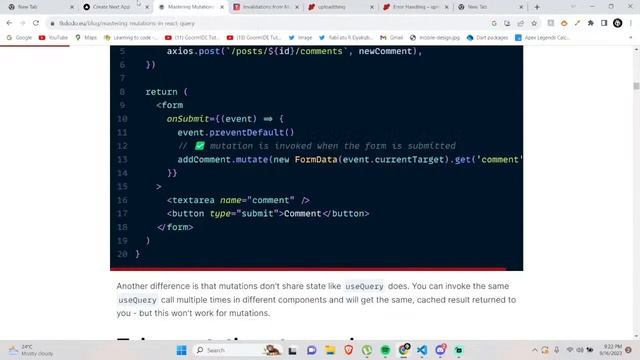This screenshot has width=640, height=360.
Task: Click the install app icon in the address bar
Action: point(507,23)
